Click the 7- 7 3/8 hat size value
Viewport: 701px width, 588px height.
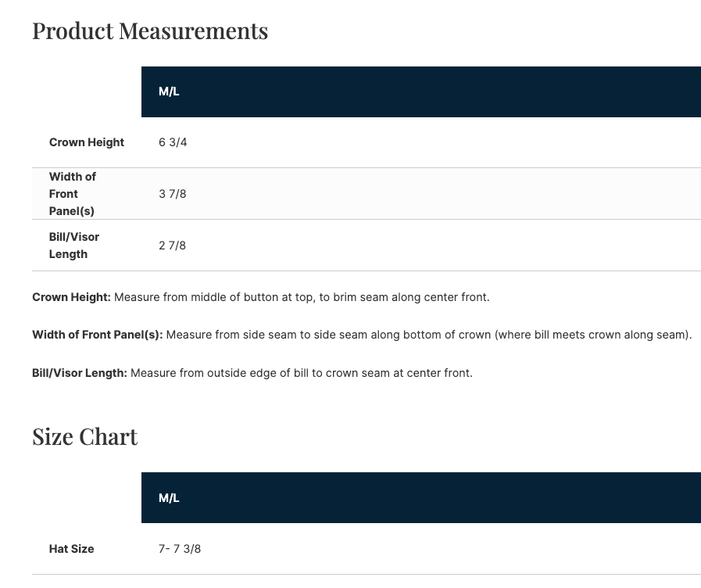click(180, 549)
